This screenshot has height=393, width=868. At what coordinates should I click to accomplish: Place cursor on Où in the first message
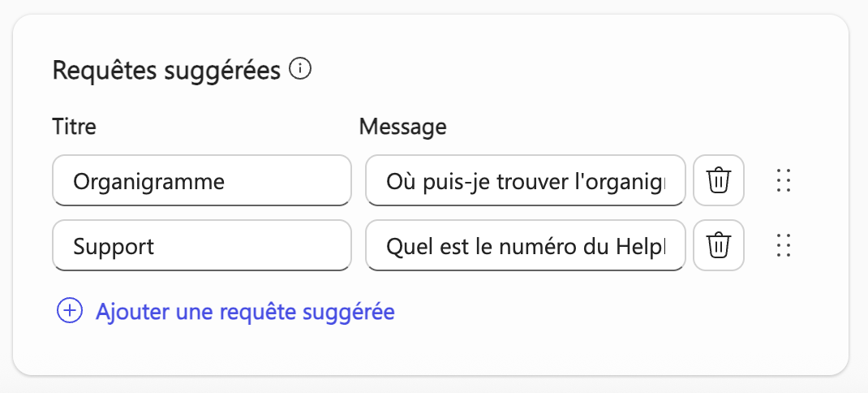coord(398,180)
